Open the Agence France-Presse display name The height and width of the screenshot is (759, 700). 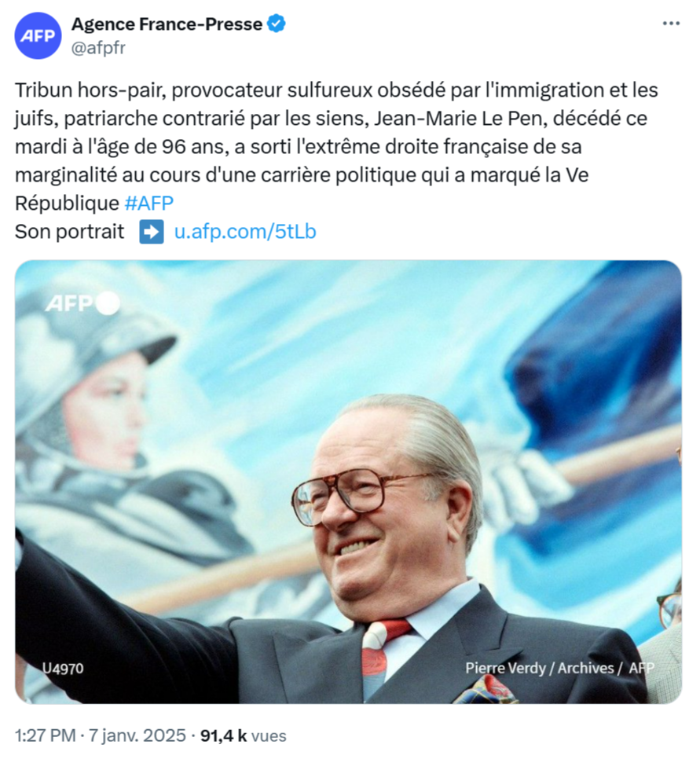[x=167, y=24]
